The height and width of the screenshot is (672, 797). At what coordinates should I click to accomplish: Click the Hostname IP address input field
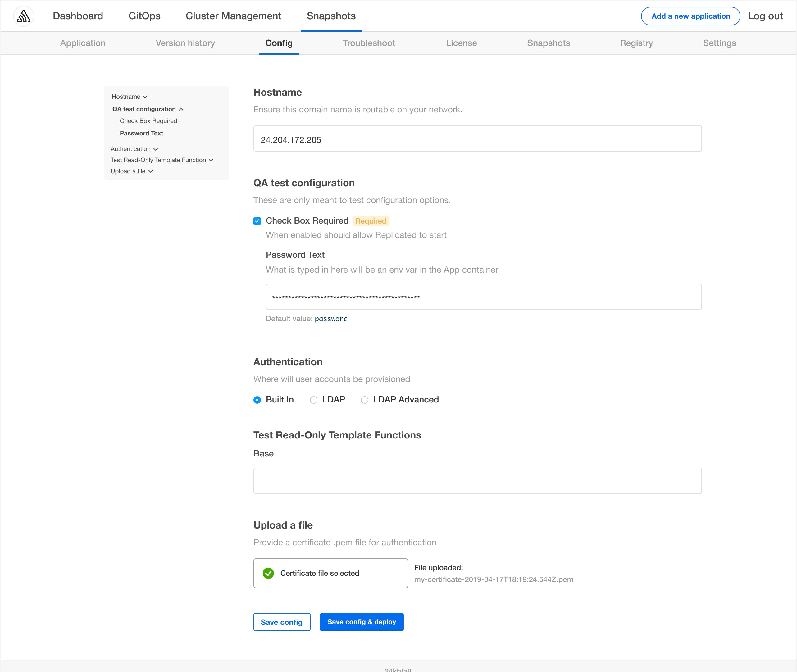(x=477, y=139)
